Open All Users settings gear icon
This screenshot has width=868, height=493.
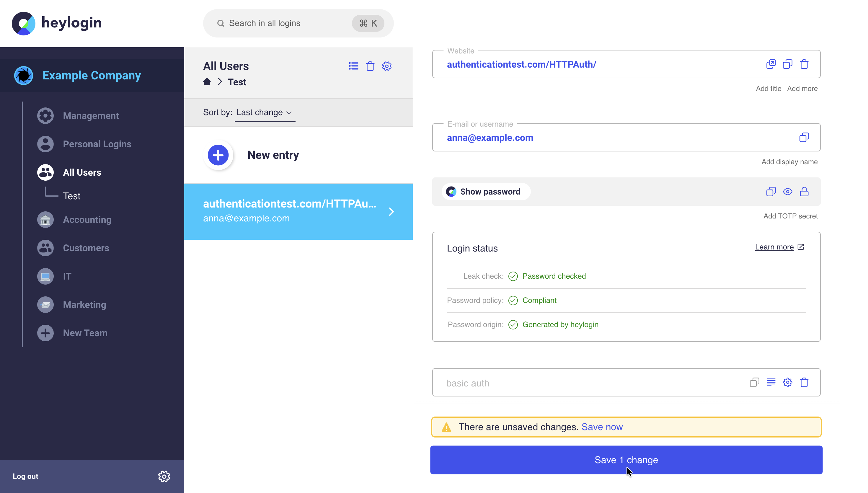coord(386,66)
